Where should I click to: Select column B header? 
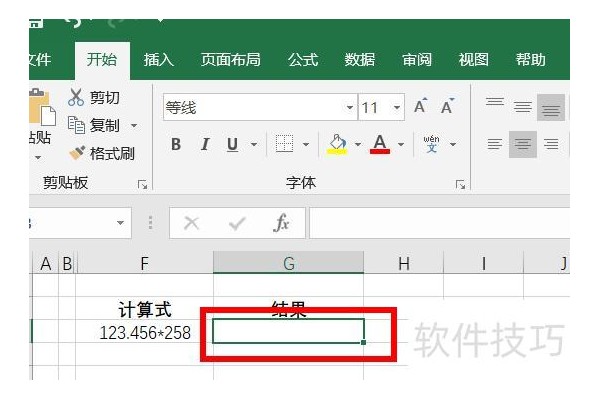click(x=67, y=263)
